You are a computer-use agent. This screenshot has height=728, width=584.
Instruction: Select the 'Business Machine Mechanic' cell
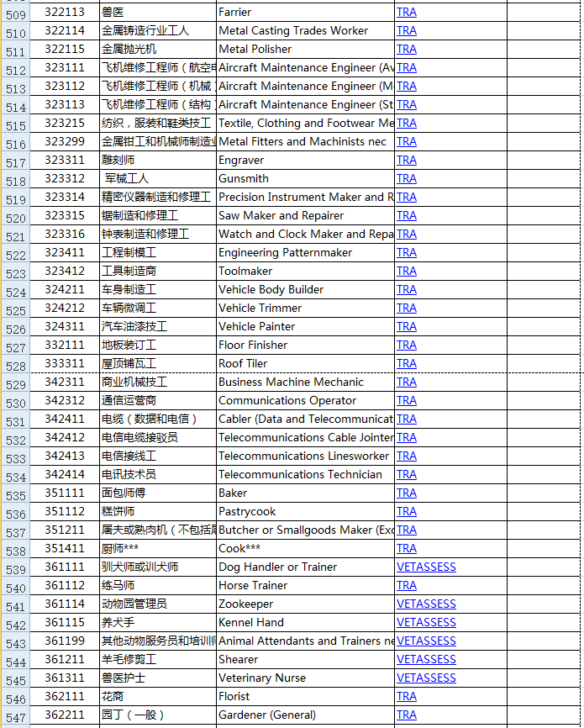306,382
